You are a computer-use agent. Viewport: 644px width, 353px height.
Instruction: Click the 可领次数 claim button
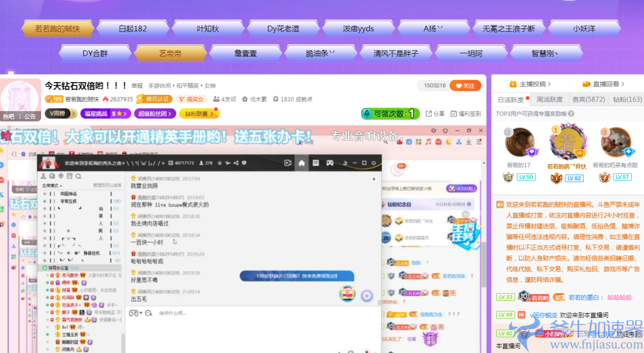390,114
